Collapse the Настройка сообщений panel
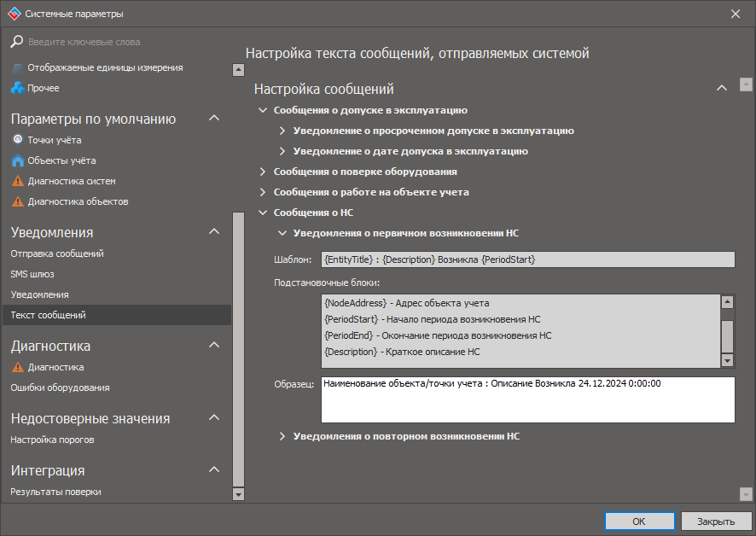Viewport: 756px width, 536px height. coord(722,88)
